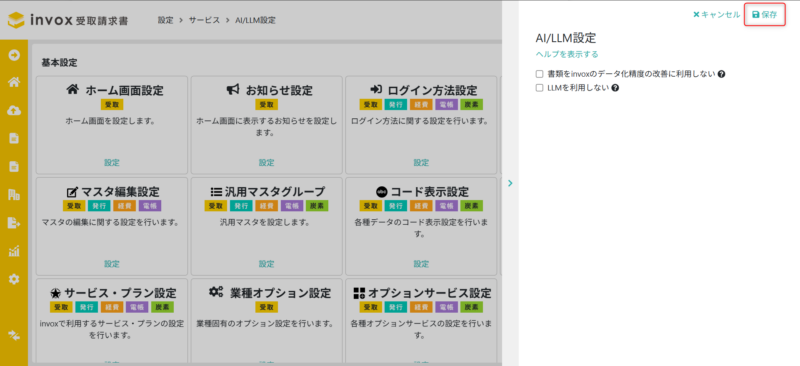Viewport: 800px width, 366px height.
Task: Open 設定 link on ログイン方法設定 card
Action: 421,163
